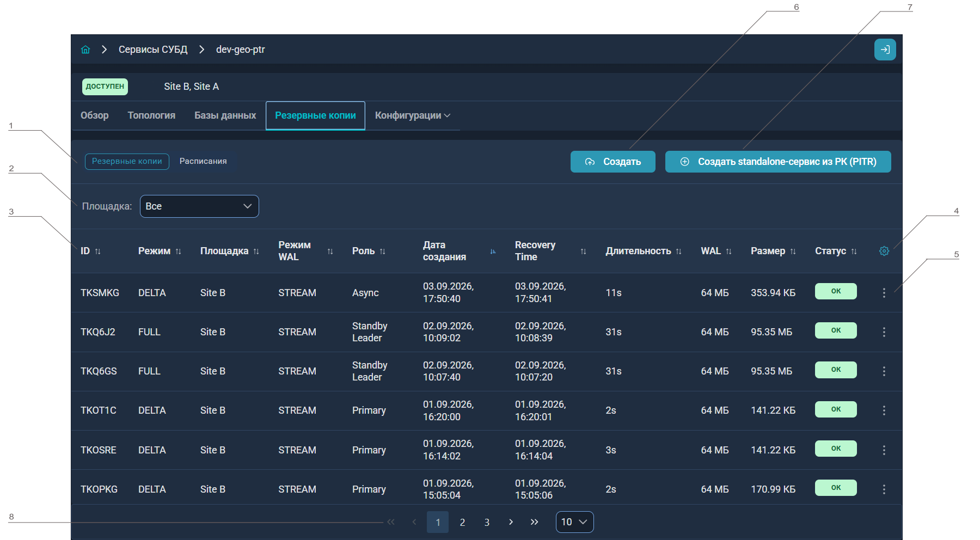The height and width of the screenshot is (540, 980).
Task: Click the logout arrow icon button
Action: coord(885,50)
